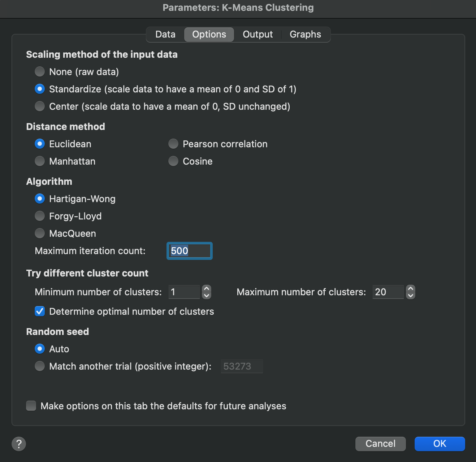Increase maximum number of clusters stepper

(411, 289)
